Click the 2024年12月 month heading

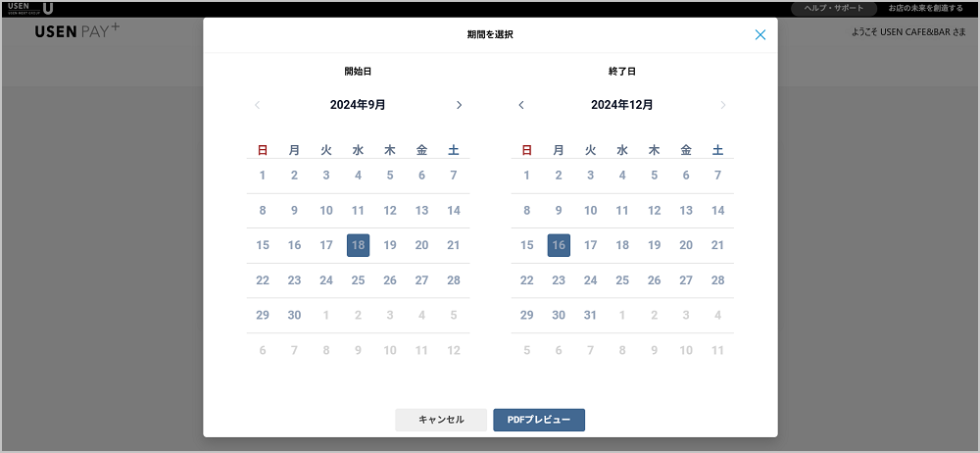[622, 105]
